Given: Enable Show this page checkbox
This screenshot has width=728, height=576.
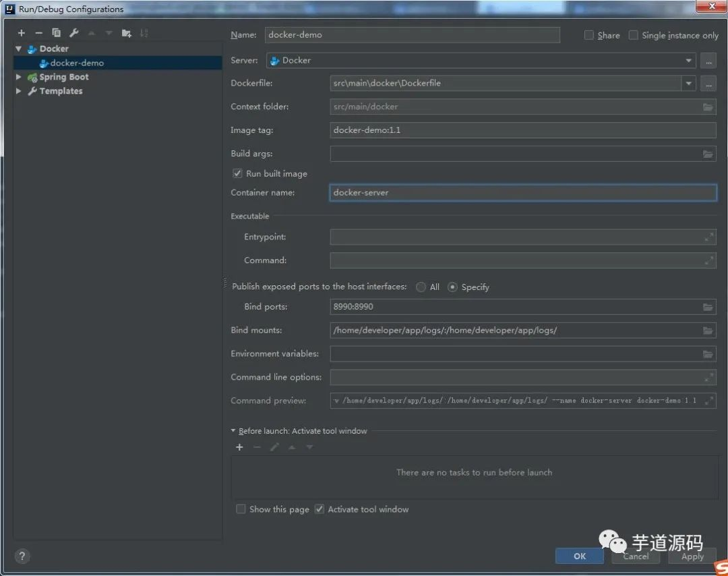Looking at the screenshot, I should point(241,509).
